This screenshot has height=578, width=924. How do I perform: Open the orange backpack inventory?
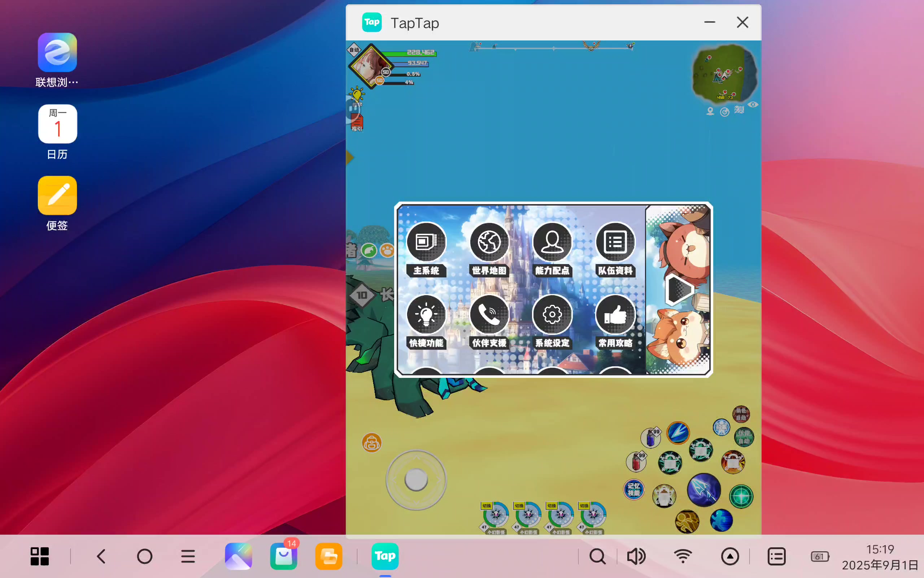tap(371, 443)
